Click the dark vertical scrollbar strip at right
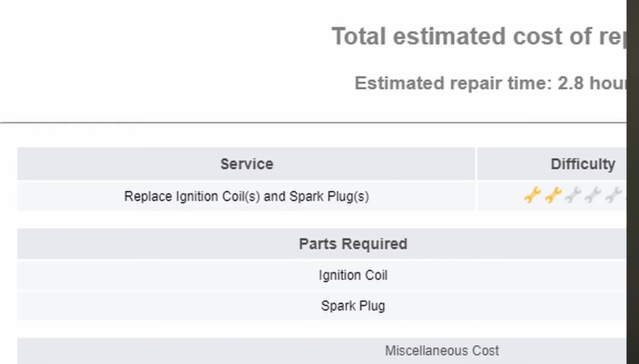The height and width of the screenshot is (364, 639). click(633, 182)
